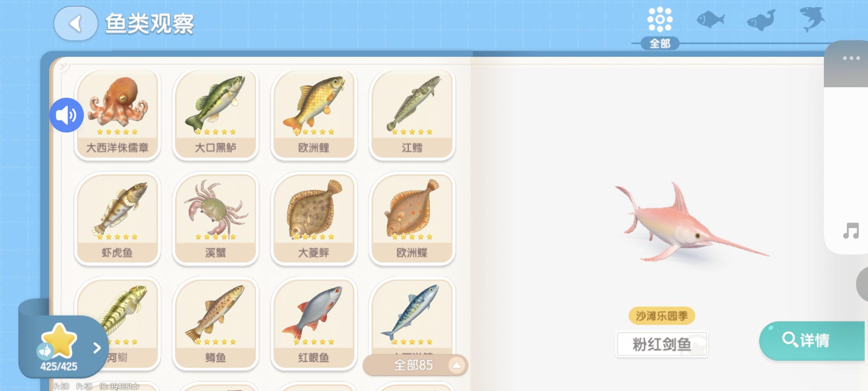
Task: Filter by dolphin-shaped fish icon
Action: (x=761, y=20)
